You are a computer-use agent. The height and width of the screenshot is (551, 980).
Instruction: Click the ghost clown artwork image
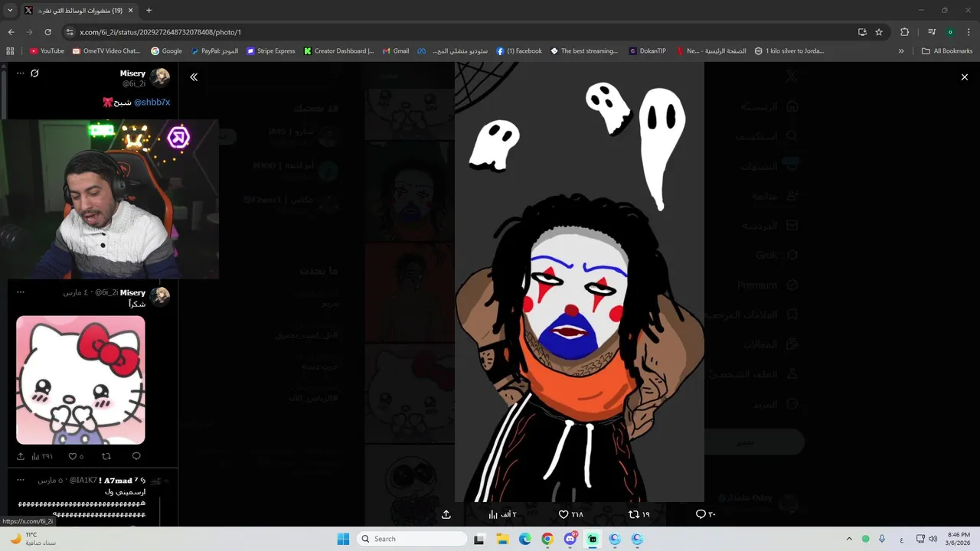point(579,282)
